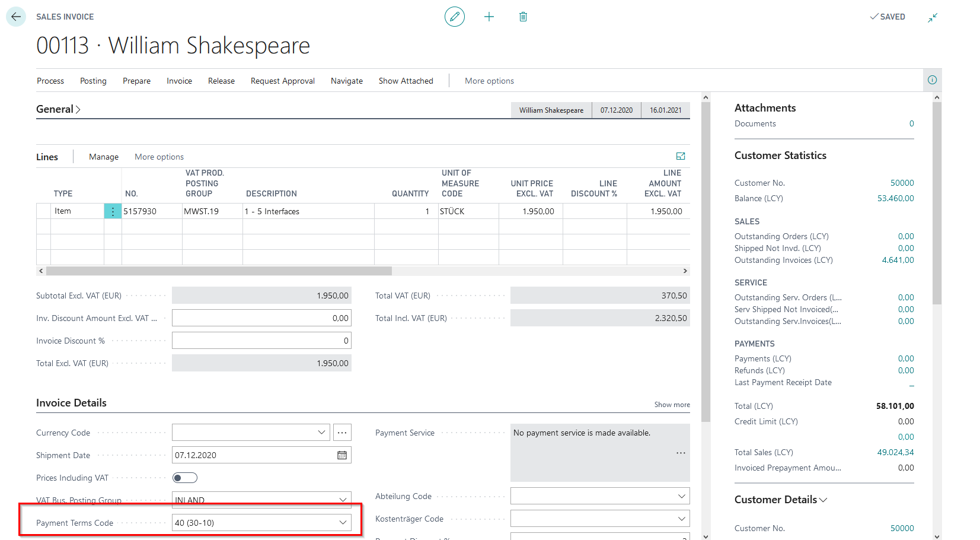Expand the Currency Code dropdown
The image size is (980, 540).
click(321, 433)
